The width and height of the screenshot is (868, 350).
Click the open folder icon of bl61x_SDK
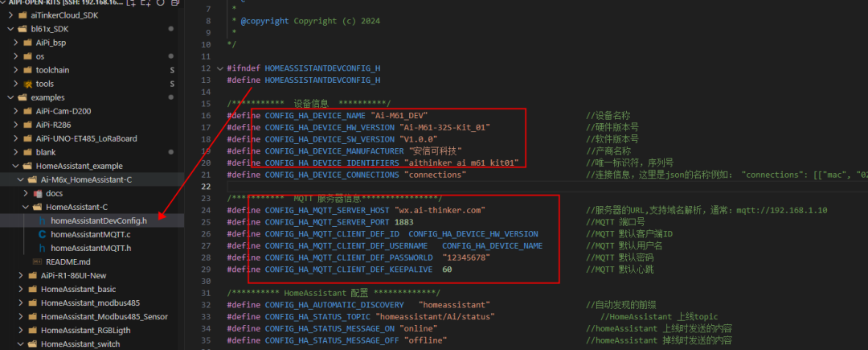pos(23,29)
